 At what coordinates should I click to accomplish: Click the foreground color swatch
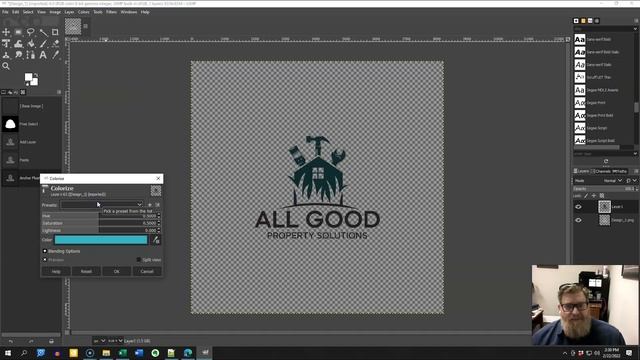click(28, 77)
